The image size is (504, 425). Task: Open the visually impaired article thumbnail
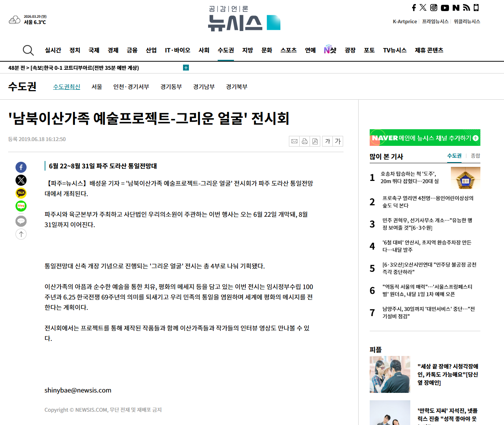pos(390,374)
